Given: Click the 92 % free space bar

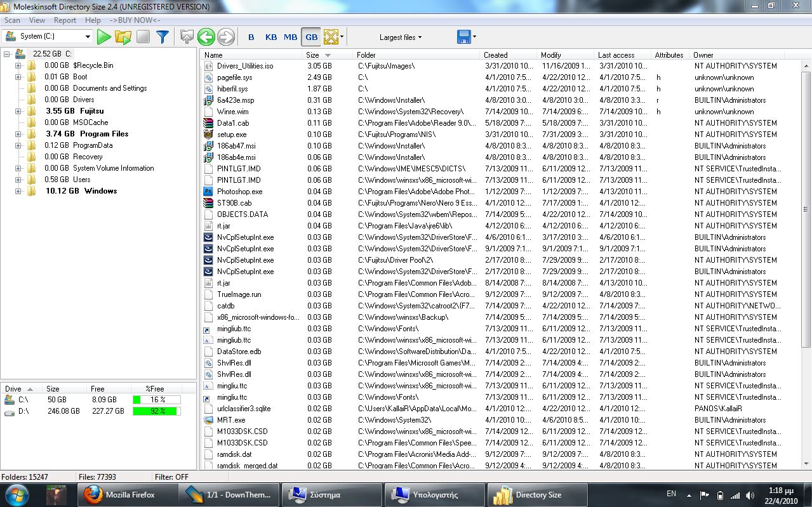Looking at the screenshot, I should (156, 411).
